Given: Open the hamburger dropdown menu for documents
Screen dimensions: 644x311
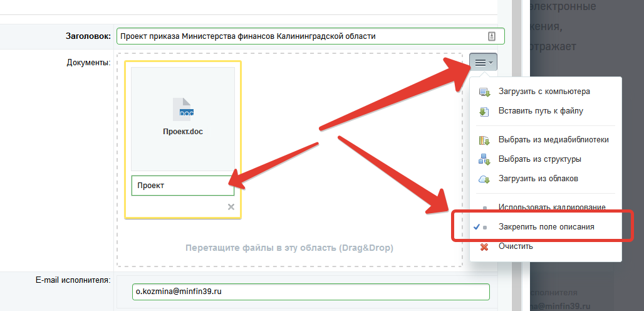Looking at the screenshot, I should 482,63.
